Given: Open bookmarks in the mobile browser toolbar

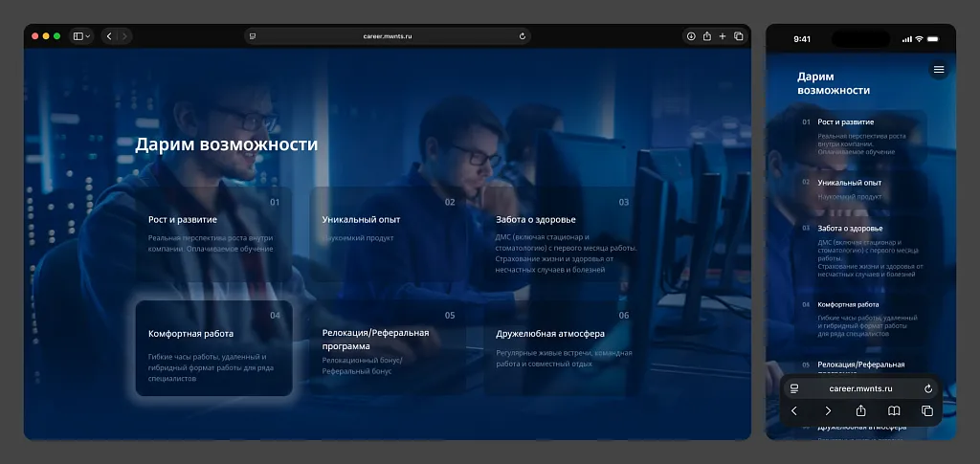Looking at the screenshot, I should [894, 410].
